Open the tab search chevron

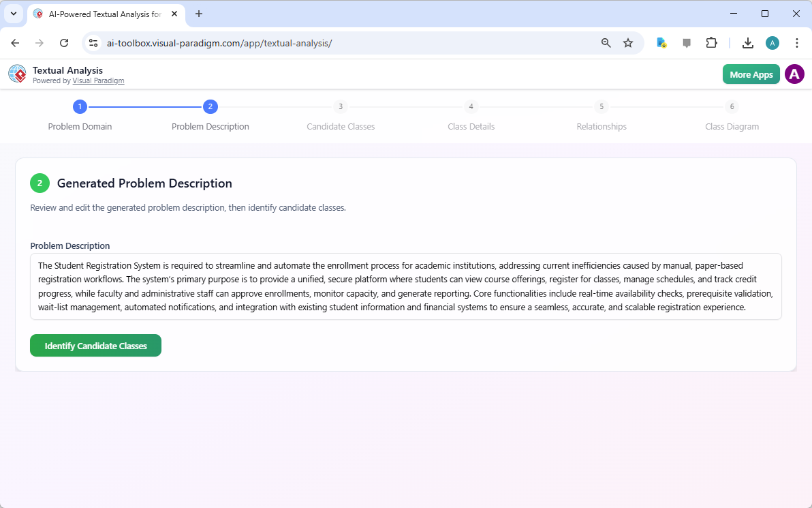pyautogui.click(x=13, y=14)
